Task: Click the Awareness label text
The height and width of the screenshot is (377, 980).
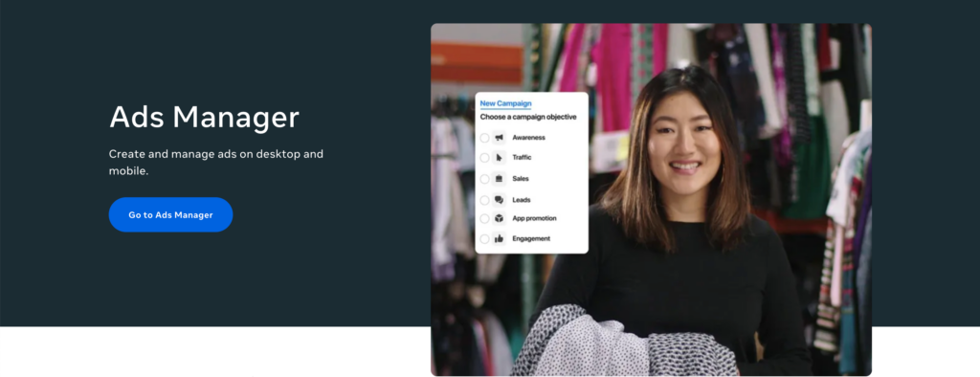Action: click(x=528, y=138)
